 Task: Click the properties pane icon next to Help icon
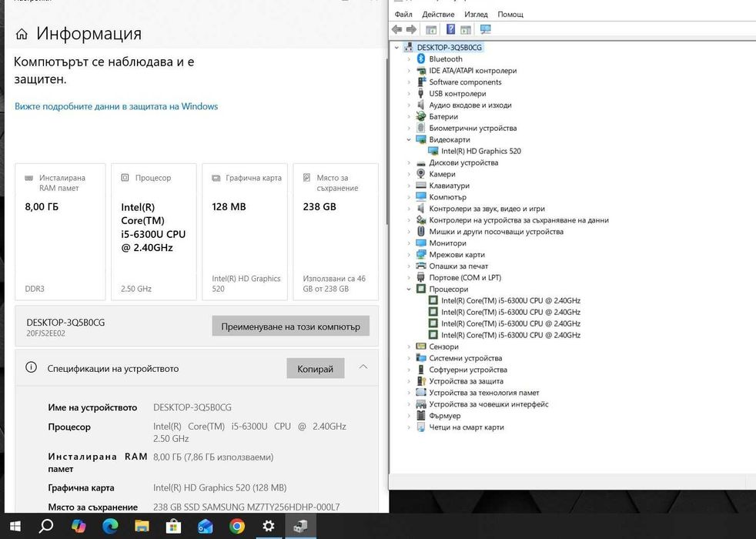pos(465,29)
